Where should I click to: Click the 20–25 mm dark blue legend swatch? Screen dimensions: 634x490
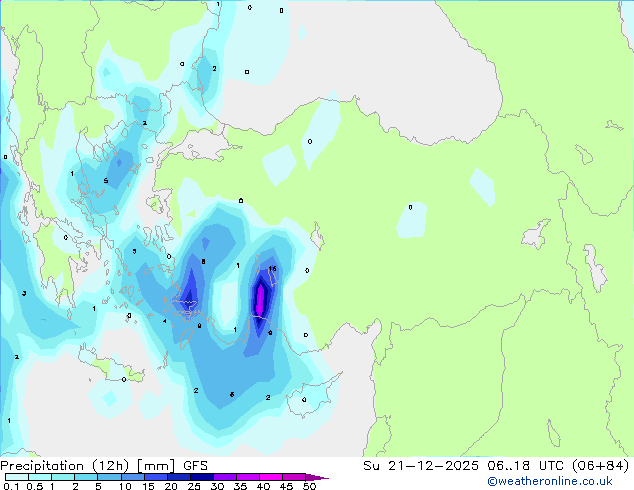[179, 477]
